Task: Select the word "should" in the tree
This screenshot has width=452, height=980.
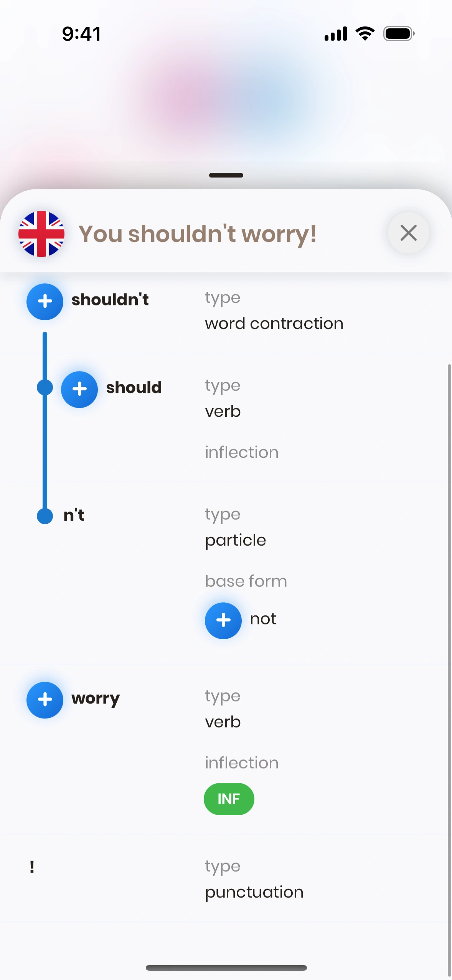Action: click(134, 388)
